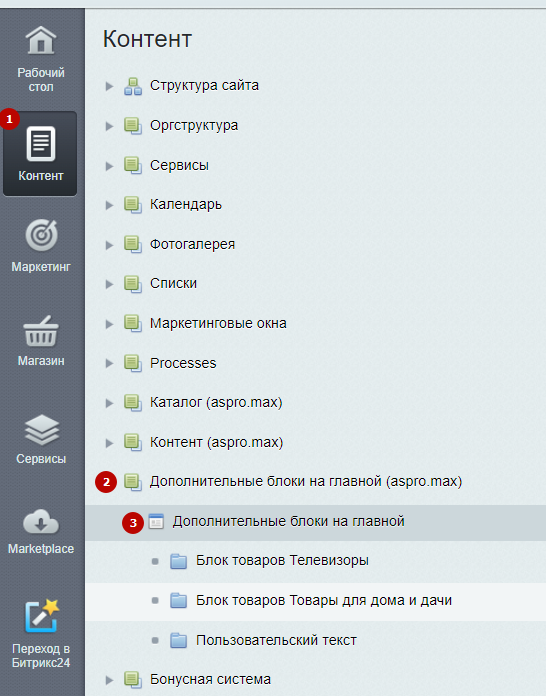This screenshot has height=696, width=546.
Task: Open the Marketplace cloud download icon
Action: (41, 522)
